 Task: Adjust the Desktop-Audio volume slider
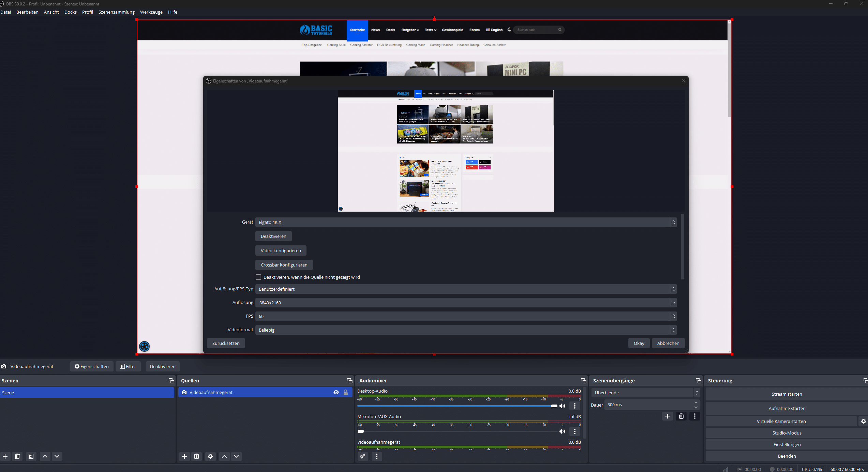click(x=554, y=406)
